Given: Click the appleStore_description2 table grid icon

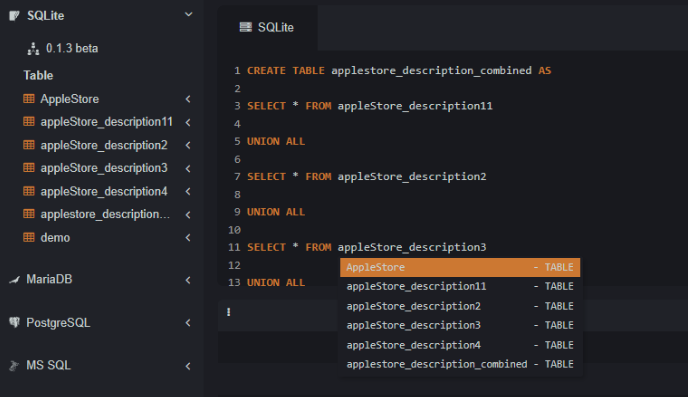Looking at the screenshot, I should (29, 145).
